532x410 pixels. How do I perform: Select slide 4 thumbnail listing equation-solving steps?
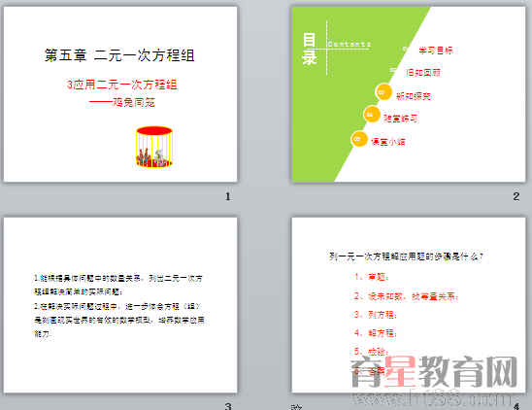(x=409, y=305)
